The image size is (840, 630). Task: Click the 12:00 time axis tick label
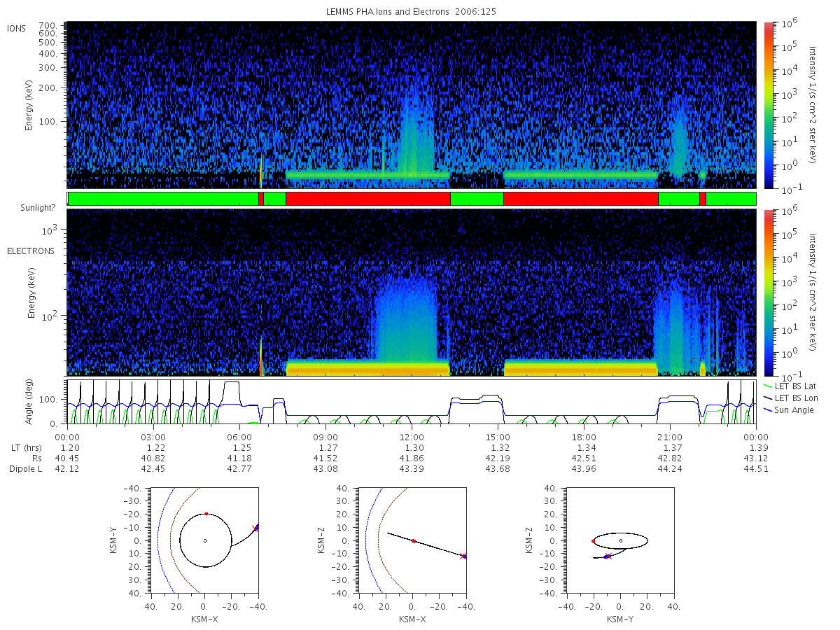[x=412, y=436]
